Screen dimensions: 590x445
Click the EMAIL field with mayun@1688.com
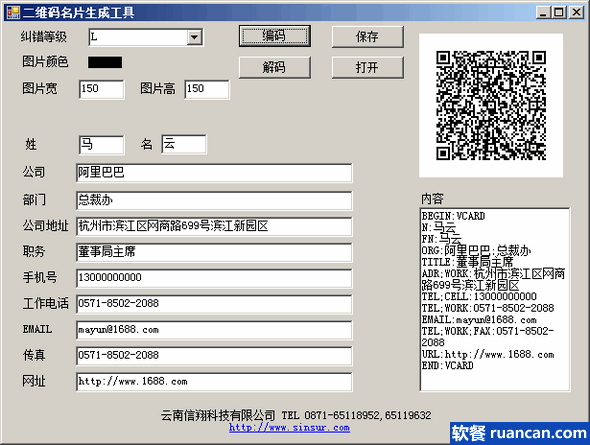click(214, 330)
